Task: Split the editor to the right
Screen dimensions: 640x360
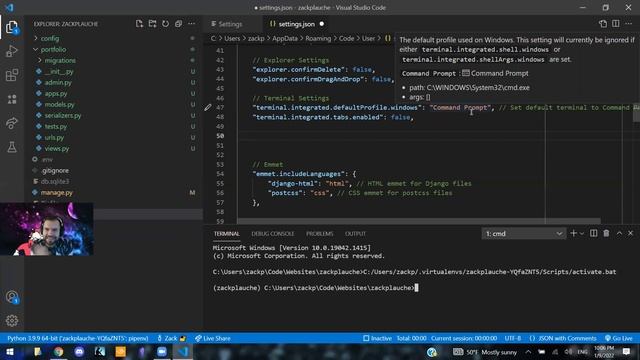Action: click(x=616, y=24)
